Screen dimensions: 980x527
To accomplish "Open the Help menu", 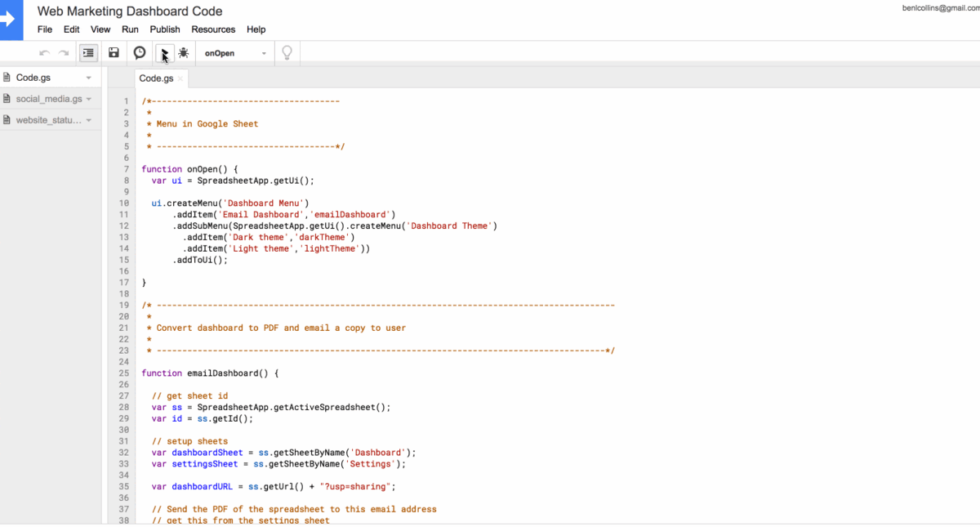I will (x=256, y=29).
